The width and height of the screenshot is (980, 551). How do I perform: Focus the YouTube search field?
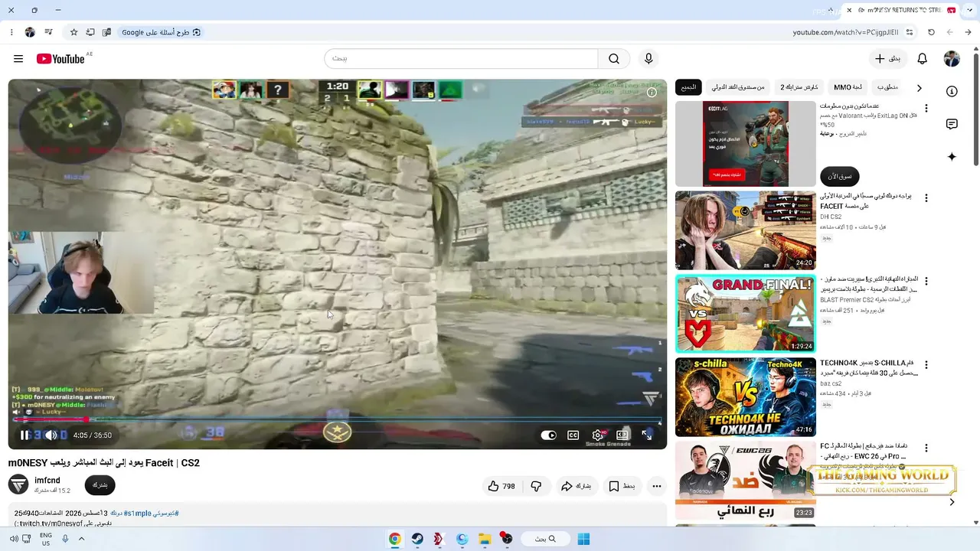coord(461,59)
